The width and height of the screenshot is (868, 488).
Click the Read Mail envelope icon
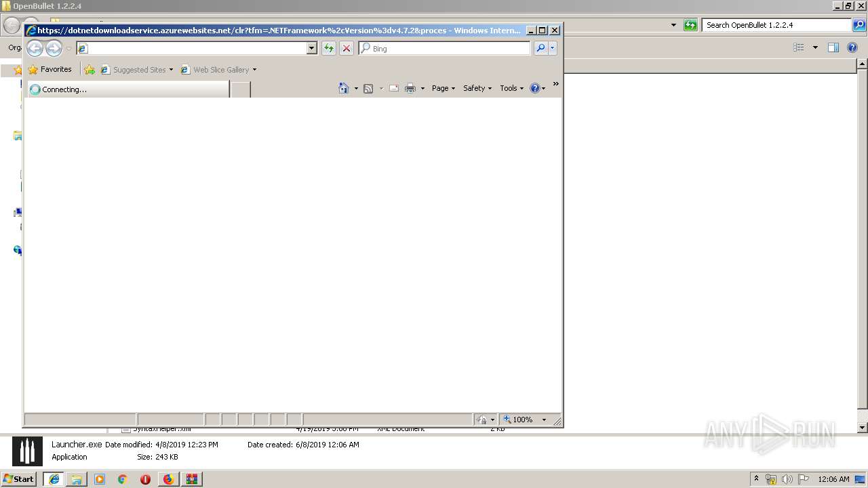click(x=394, y=88)
